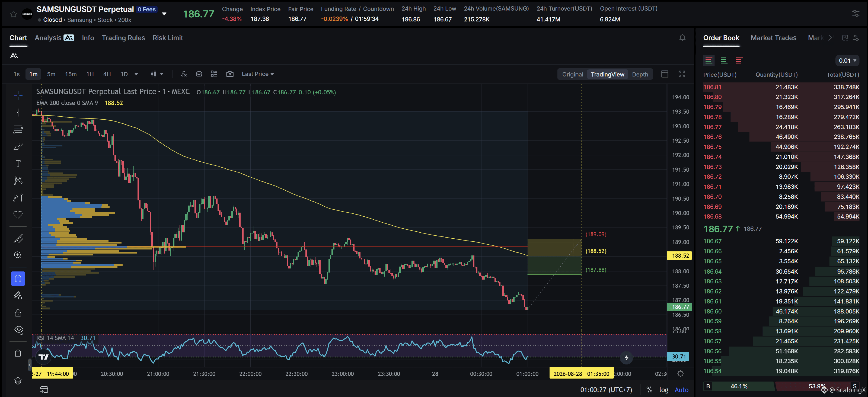Screen dimensions: 868x397
Task: Open the indicators fx icon
Action: coord(184,74)
